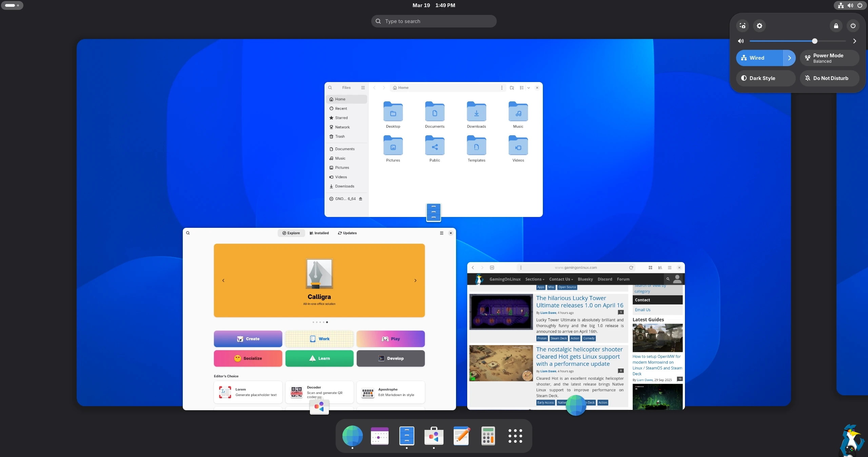Open settings gear in quick settings

click(759, 26)
